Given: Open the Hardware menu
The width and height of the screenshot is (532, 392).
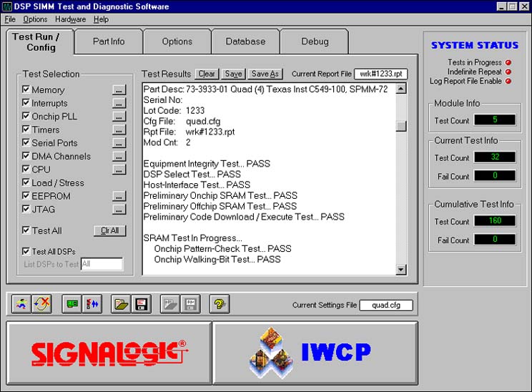Looking at the screenshot, I should pos(70,19).
